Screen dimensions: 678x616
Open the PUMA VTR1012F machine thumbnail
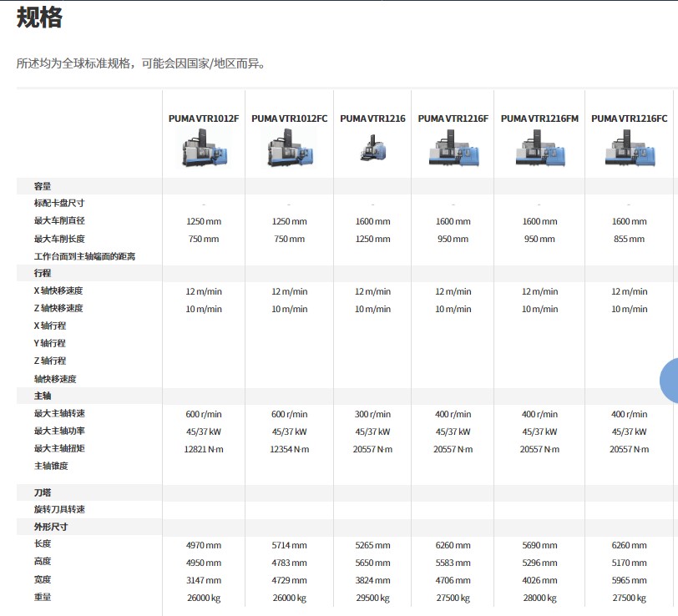204,149
